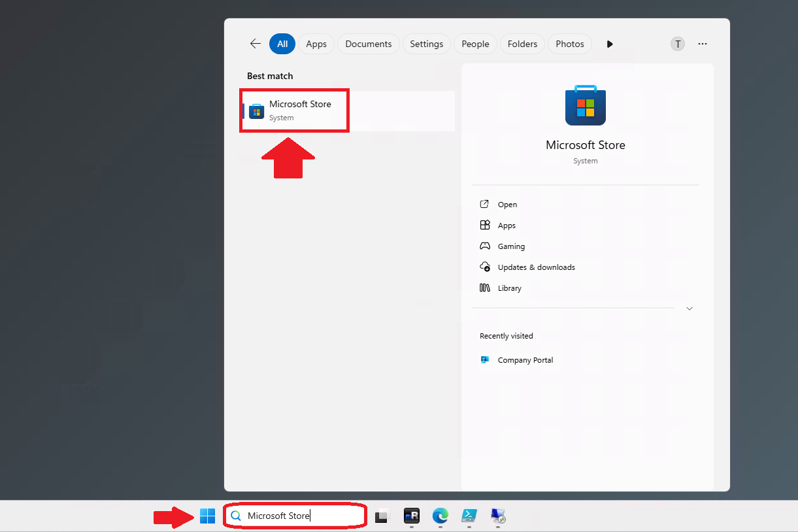
Task: Click the taskbar search box
Action: (x=295, y=516)
